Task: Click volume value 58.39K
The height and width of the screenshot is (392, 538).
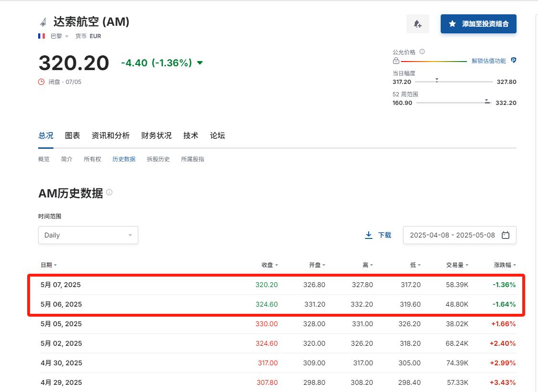Action: [x=457, y=285]
